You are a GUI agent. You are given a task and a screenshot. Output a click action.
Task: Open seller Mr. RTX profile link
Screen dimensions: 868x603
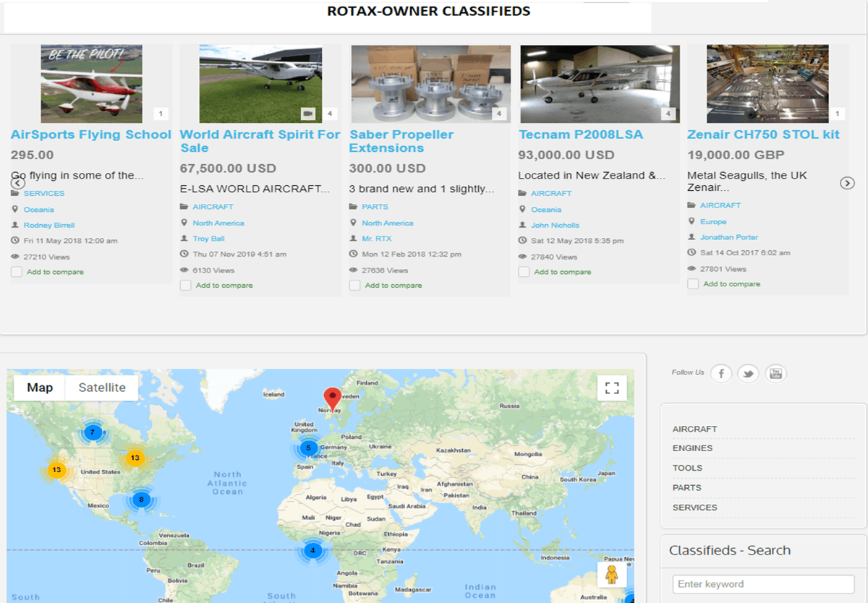[377, 239]
